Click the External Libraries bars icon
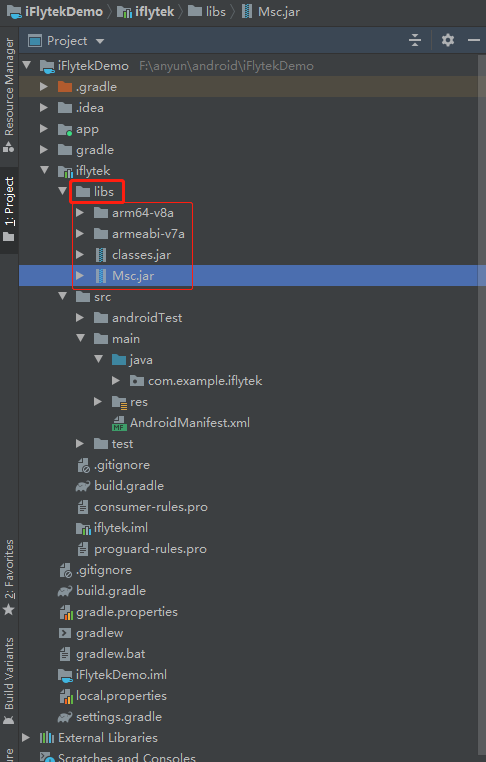 click(47, 738)
